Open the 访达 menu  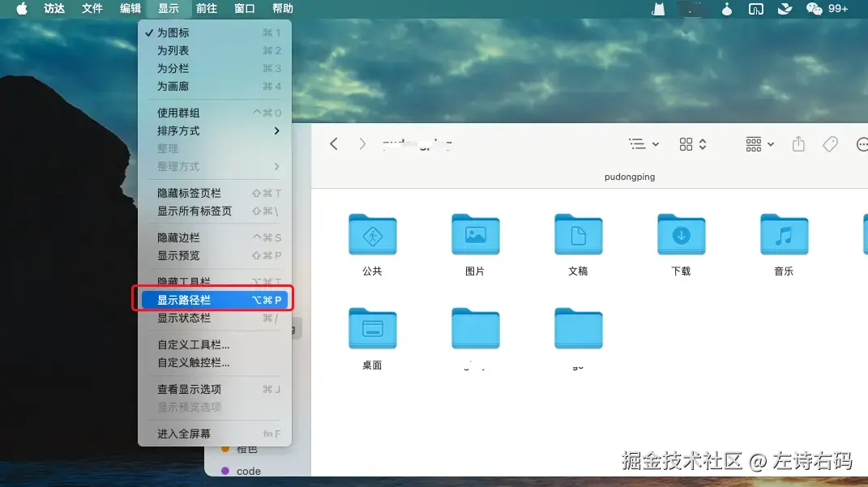(x=54, y=8)
